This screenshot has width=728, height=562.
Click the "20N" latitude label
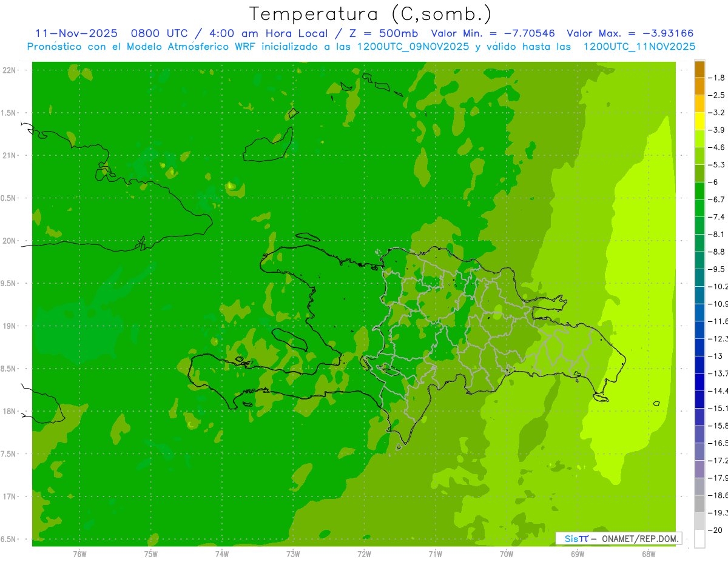pyautogui.click(x=10, y=241)
